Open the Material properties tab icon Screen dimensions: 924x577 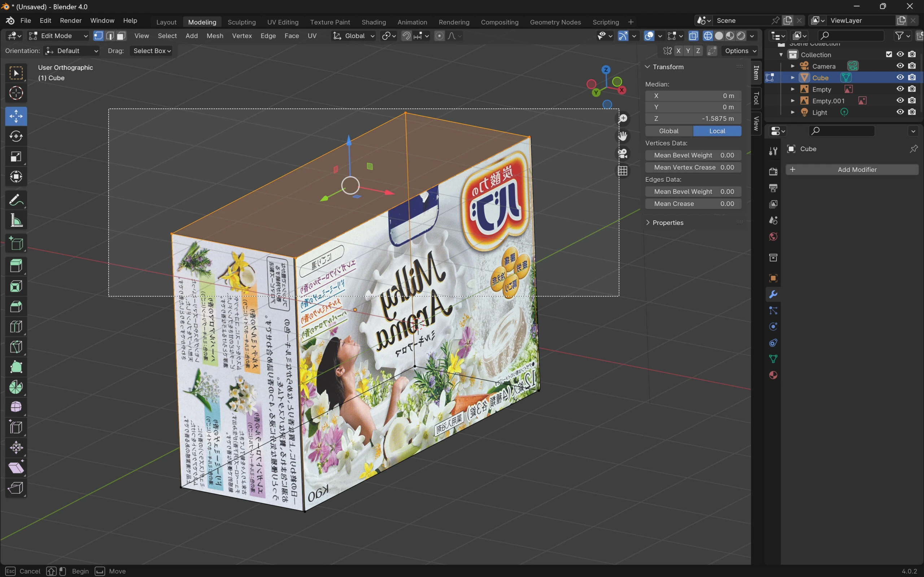pyautogui.click(x=773, y=375)
